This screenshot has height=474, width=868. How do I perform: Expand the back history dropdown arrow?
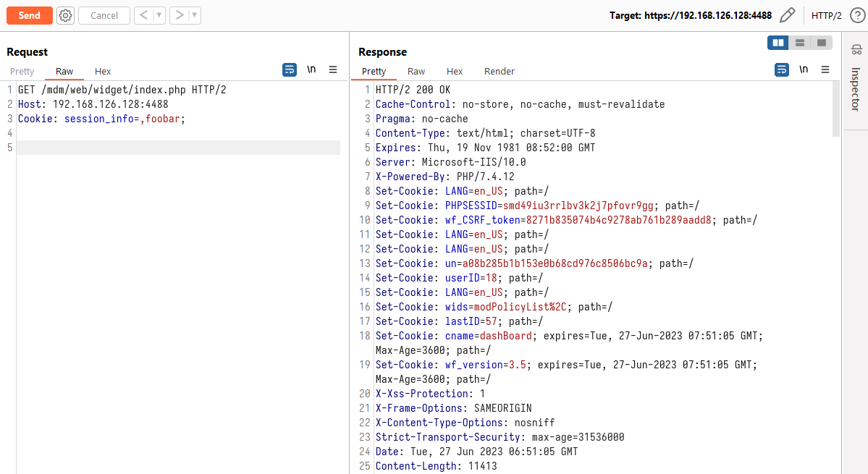coord(159,15)
